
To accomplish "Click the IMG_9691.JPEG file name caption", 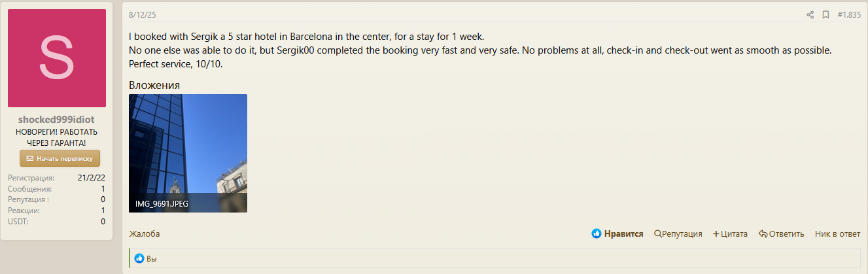I will (162, 204).
